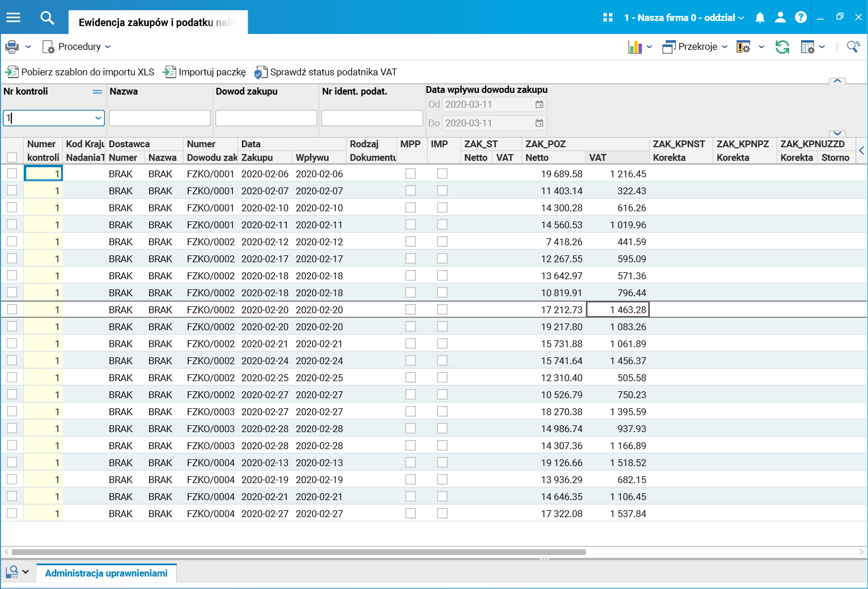Open the notifications bell
The width and height of the screenshot is (868, 589).
760,18
